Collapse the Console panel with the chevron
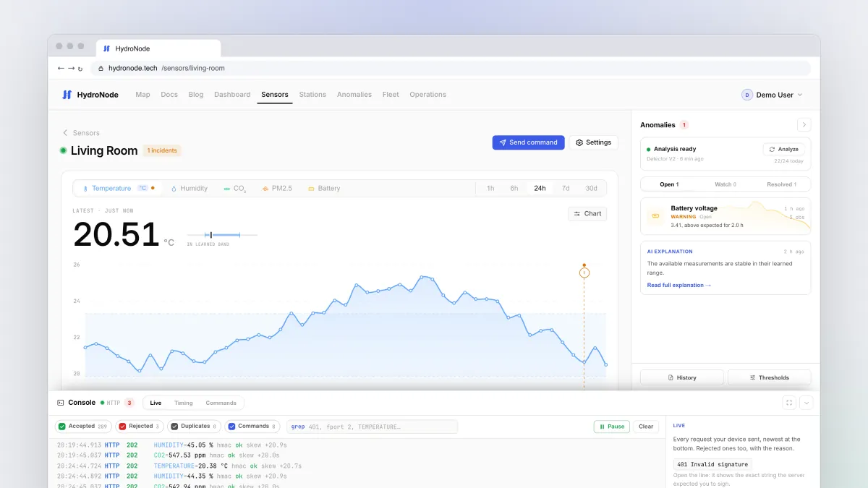Image resolution: width=868 pixels, height=488 pixels. pos(807,403)
